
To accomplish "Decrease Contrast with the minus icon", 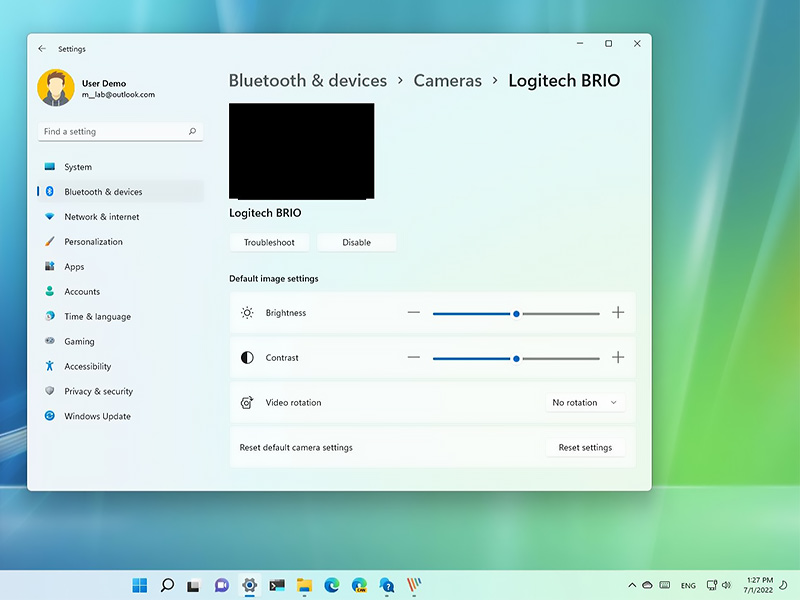I will pos(414,357).
